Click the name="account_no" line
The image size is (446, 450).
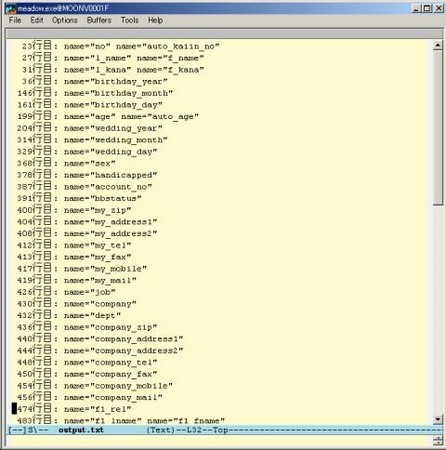(x=85, y=187)
